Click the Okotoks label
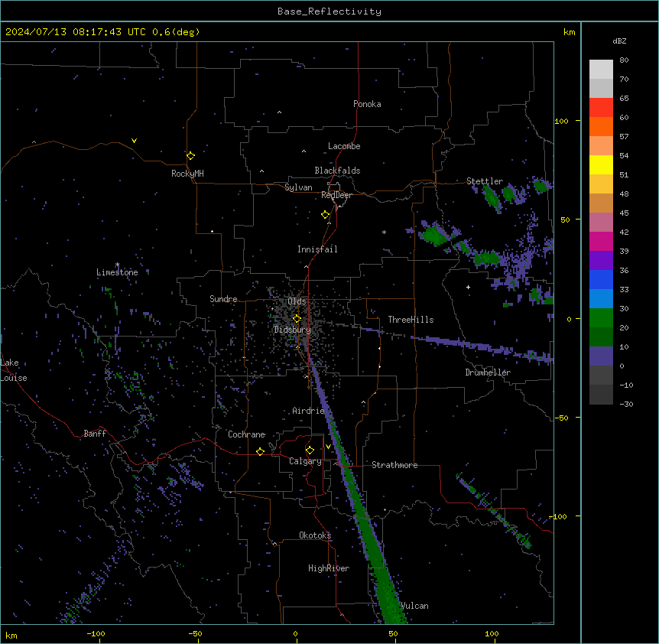This screenshot has height=644, width=659. coord(315,535)
